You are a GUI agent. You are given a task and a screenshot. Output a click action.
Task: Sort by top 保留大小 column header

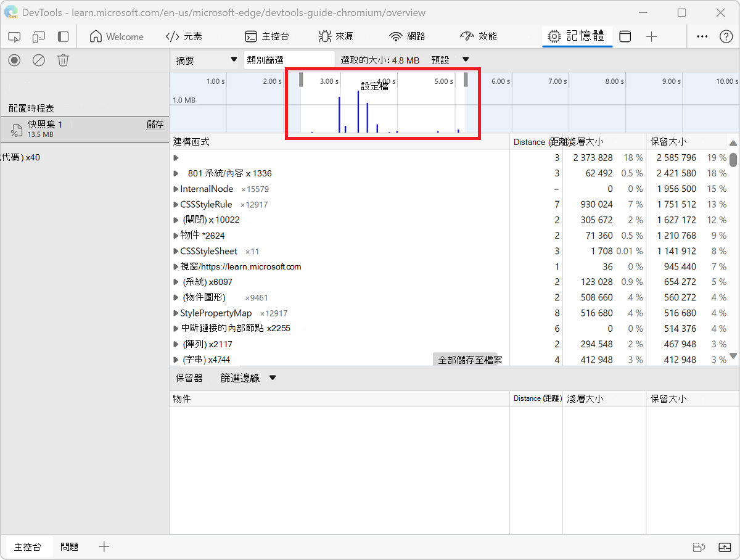[686, 142]
